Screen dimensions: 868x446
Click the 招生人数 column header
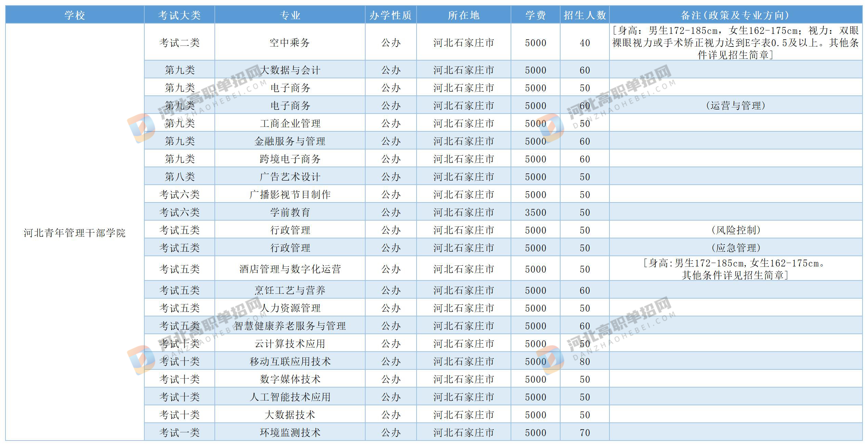(584, 15)
